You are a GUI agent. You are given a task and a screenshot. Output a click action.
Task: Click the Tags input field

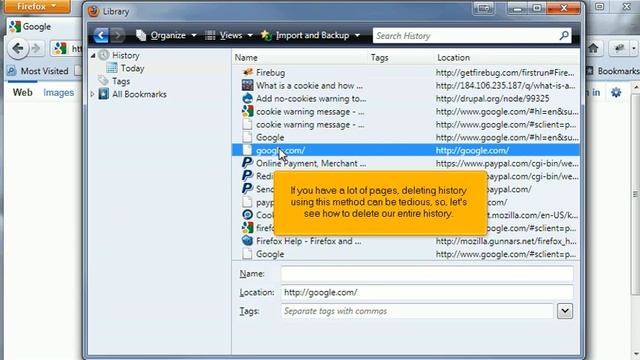coord(417,311)
